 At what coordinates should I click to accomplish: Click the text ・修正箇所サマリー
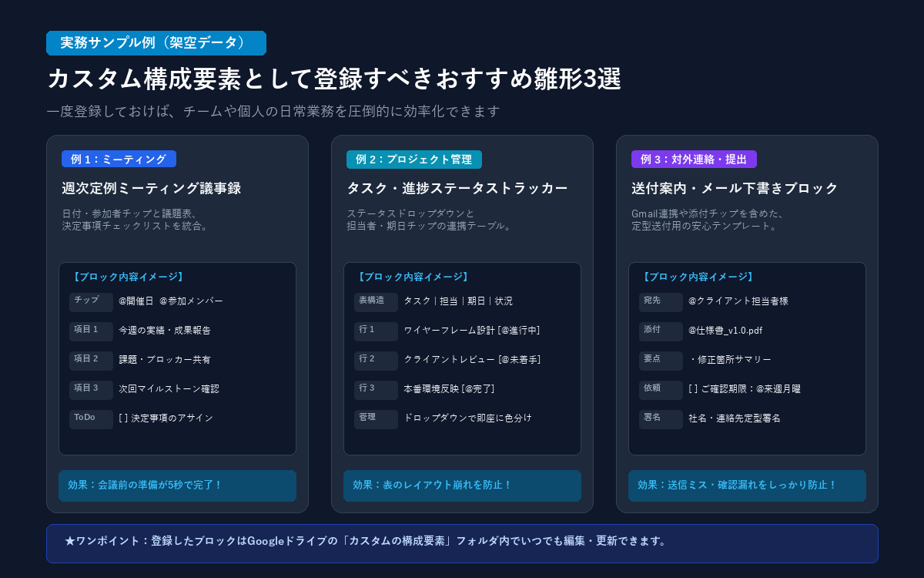[x=730, y=360]
